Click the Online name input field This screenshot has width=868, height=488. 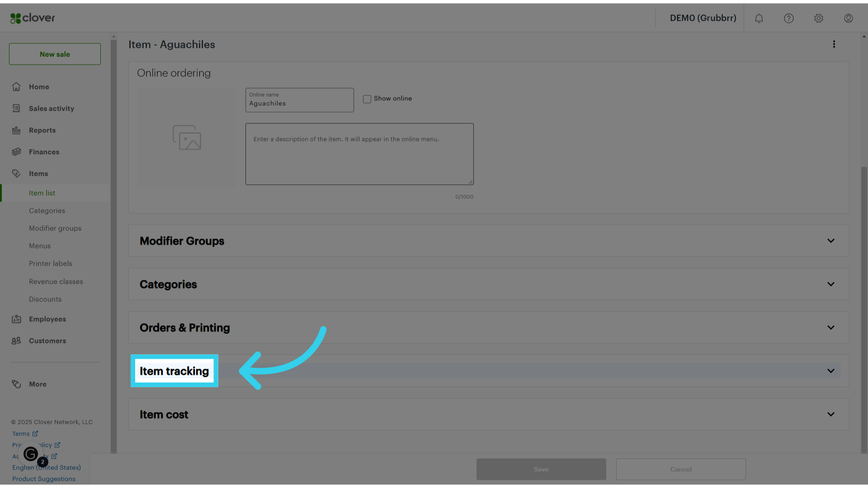(x=300, y=100)
